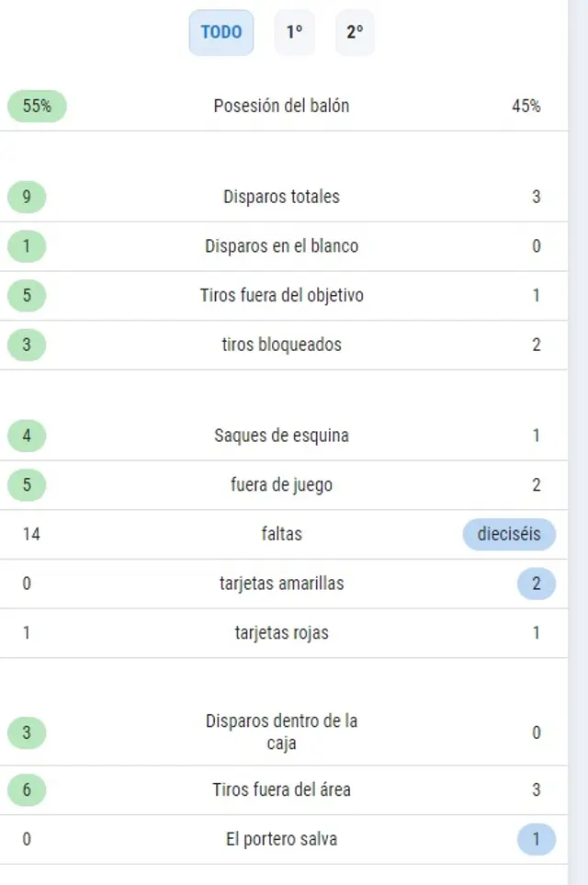Click the Disparos dentro de la caja label
The height and width of the screenshot is (885, 588).
[x=281, y=732]
